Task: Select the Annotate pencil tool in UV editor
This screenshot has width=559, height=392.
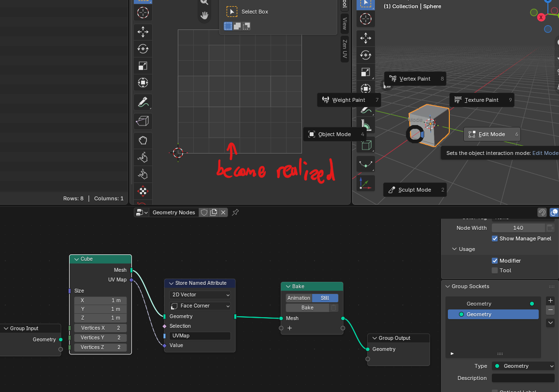Action: [143, 102]
